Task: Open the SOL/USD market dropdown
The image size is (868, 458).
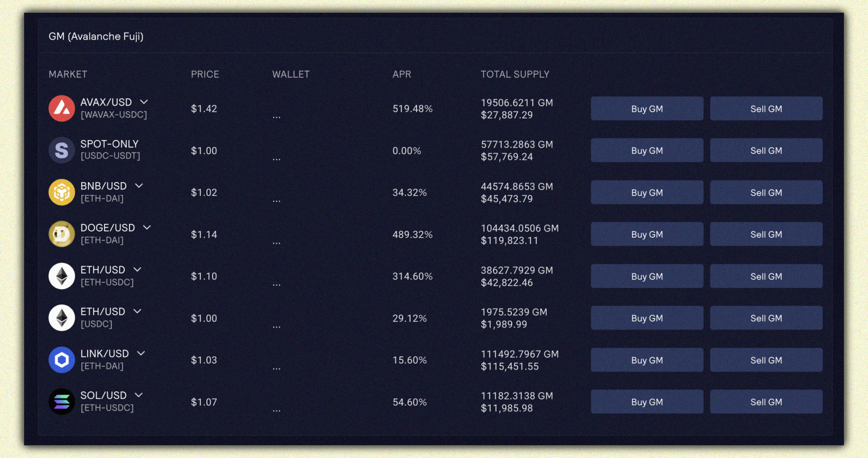Action: (x=139, y=395)
